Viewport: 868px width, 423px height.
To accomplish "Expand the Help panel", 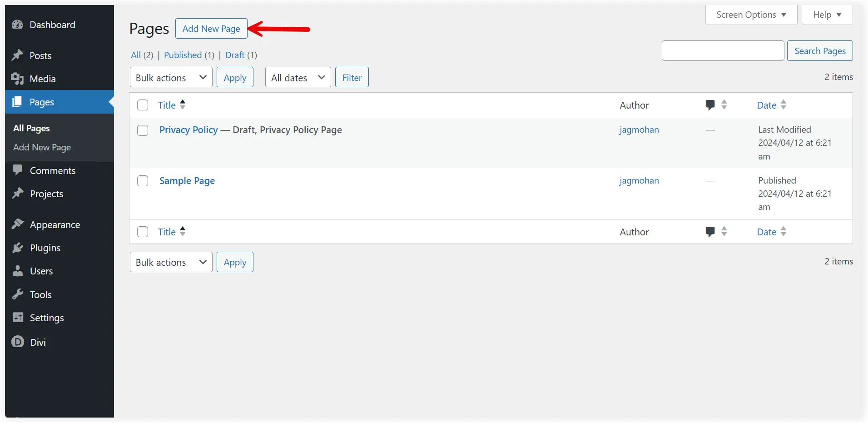I will (x=827, y=15).
